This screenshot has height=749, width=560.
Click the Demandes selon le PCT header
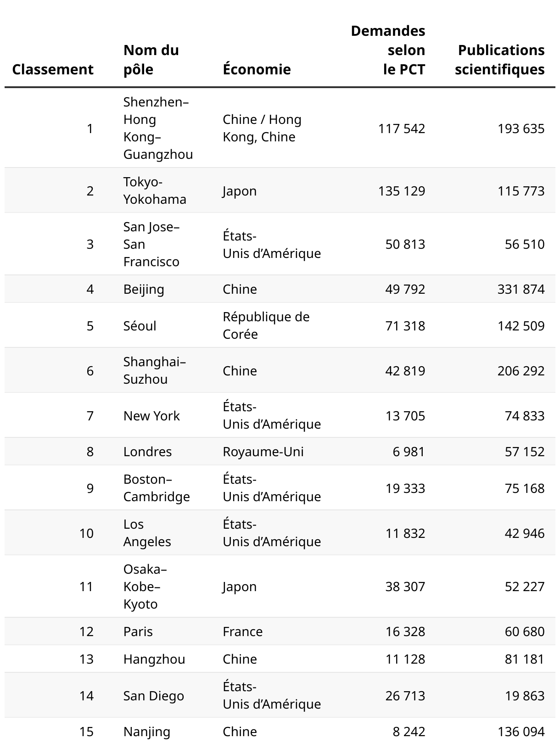tap(388, 50)
